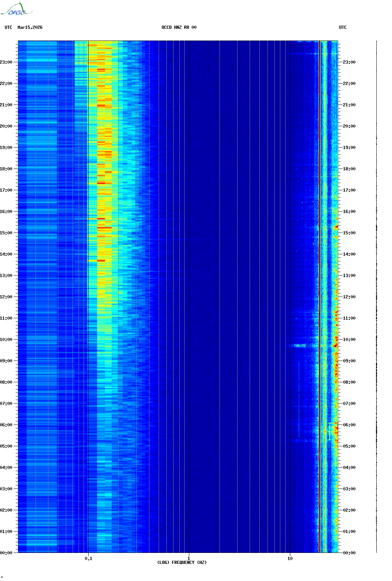Select the Mar15,2026 date label
This screenshot has width=392, height=581.
[30, 27]
